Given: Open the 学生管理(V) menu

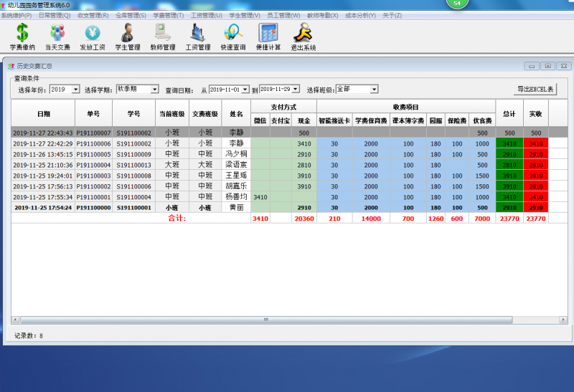Looking at the screenshot, I should tap(245, 15).
